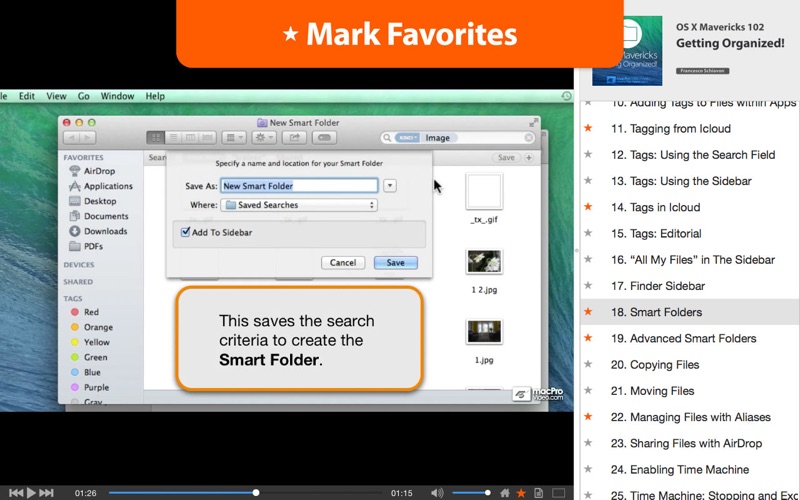Click Cancel in the Smart Folder dialog
The image size is (800, 500).
point(343,263)
